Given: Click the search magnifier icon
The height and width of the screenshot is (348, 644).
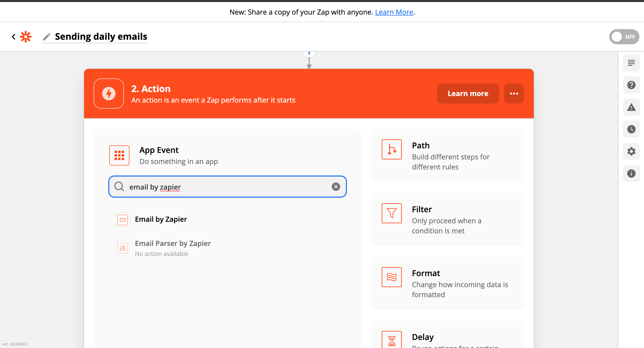Looking at the screenshot, I should tap(119, 187).
